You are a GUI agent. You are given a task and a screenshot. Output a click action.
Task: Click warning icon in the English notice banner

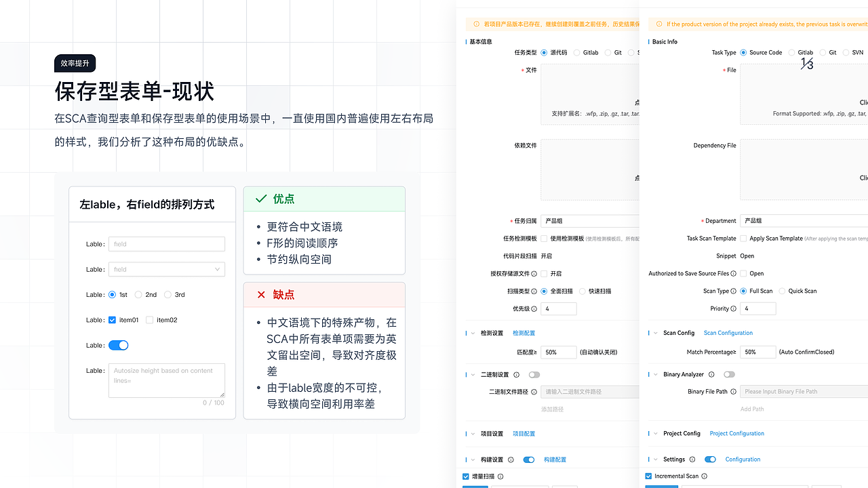coord(658,24)
